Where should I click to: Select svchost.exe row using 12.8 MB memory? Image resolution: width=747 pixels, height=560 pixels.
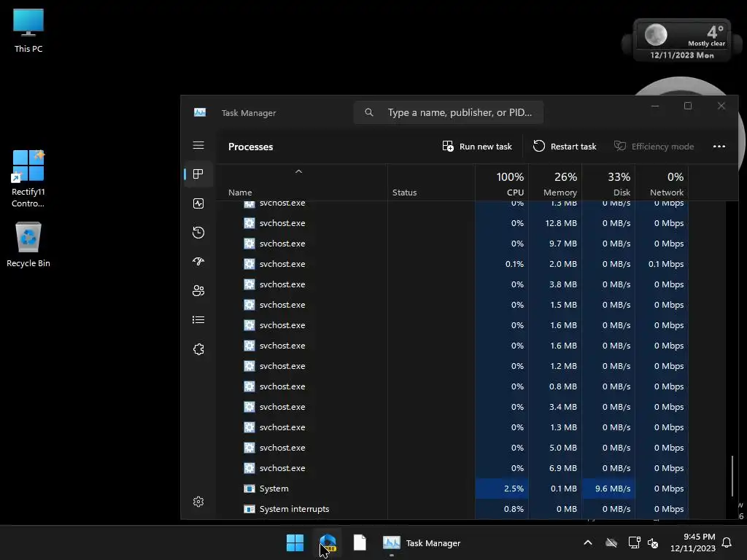(x=452, y=223)
